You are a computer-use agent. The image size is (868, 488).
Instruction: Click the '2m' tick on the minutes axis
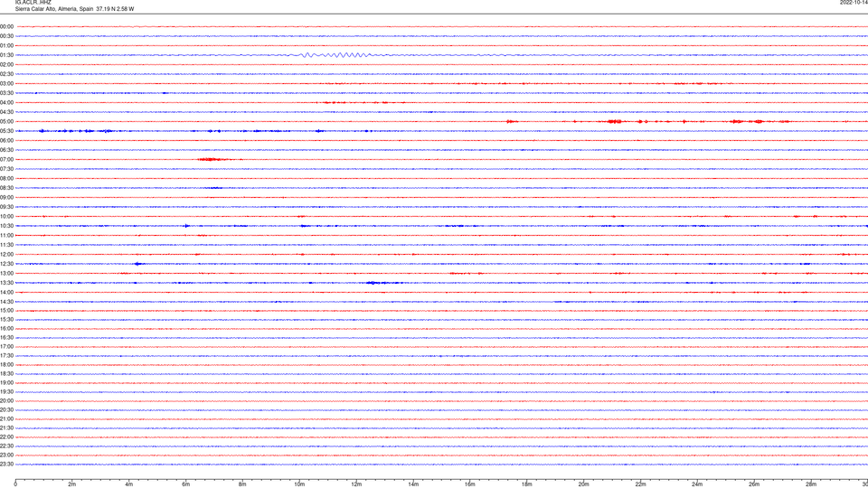click(72, 484)
